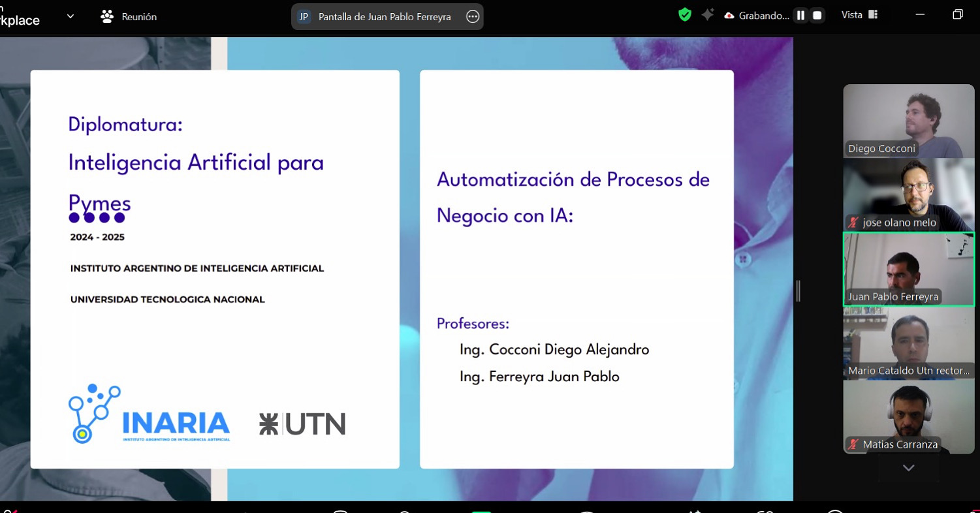Click muted mic icon on Matias Carranza
The height and width of the screenshot is (513, 980).
point(853,444)
